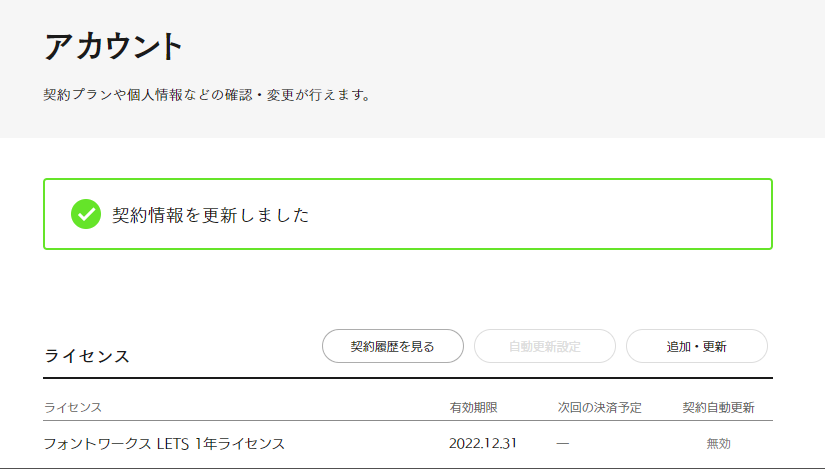Viewport: 825px width, 469px height.
Task: Click the 契約情報を更新しました message text
Action: tap(210, 215)
